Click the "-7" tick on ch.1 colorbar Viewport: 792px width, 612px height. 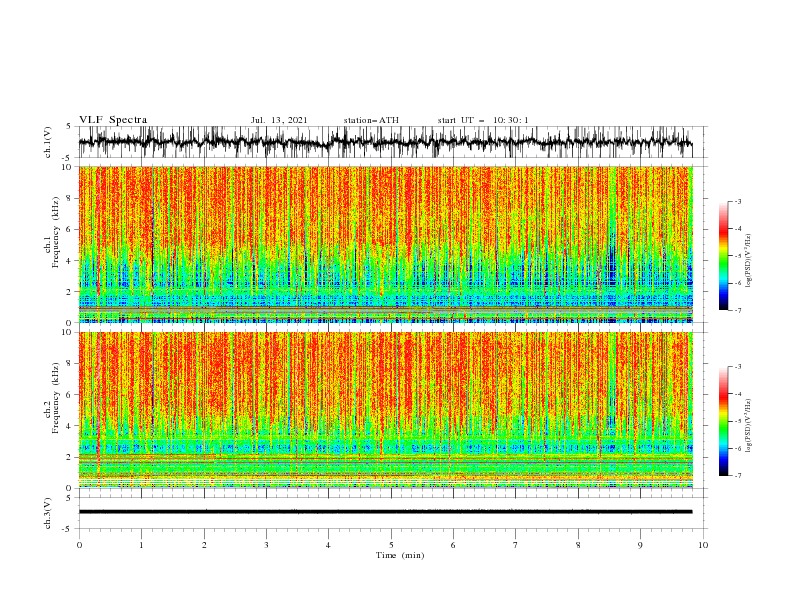click(x=737, y=310)
